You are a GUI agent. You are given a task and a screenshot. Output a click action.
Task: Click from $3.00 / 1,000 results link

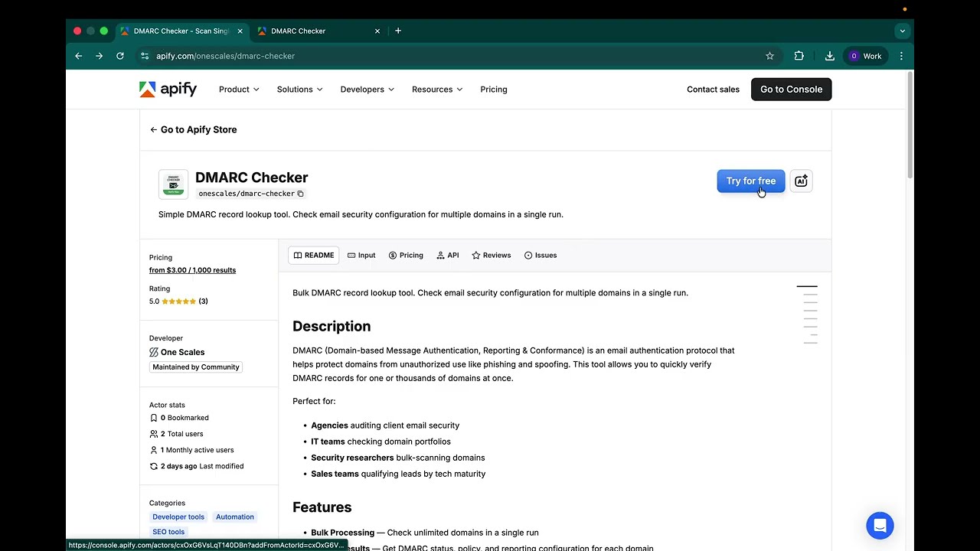(192, 270)
